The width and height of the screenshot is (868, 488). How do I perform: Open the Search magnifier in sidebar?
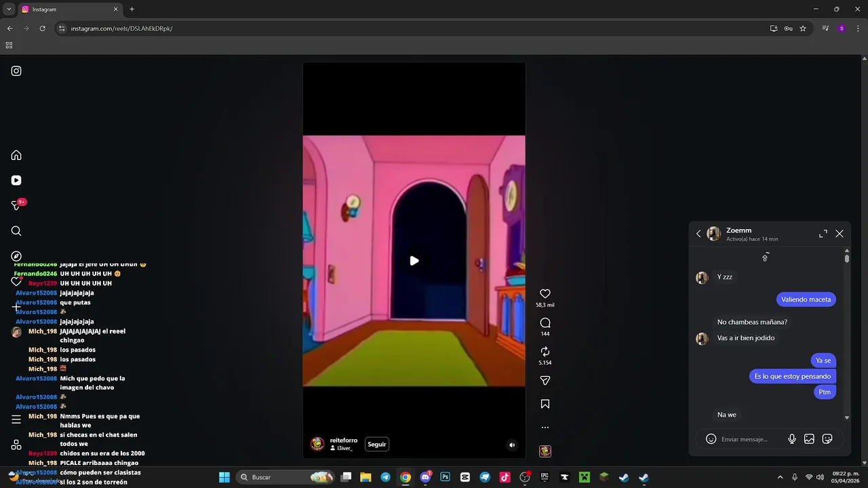tap(16, 231)
